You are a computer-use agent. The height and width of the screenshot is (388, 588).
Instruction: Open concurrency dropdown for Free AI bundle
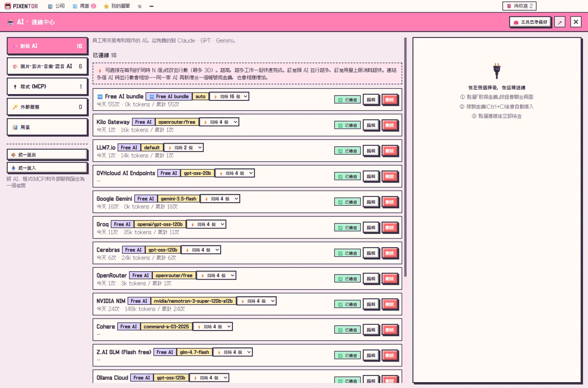pos(229,96)
